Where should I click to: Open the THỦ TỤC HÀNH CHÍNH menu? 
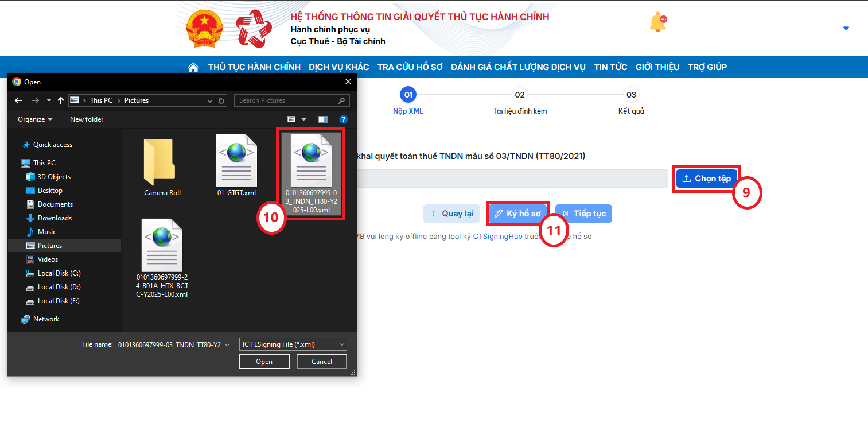[x=254, y=67]
